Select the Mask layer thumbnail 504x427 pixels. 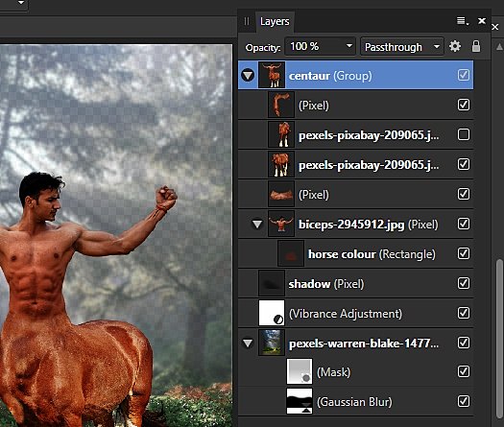click(300, 371)
